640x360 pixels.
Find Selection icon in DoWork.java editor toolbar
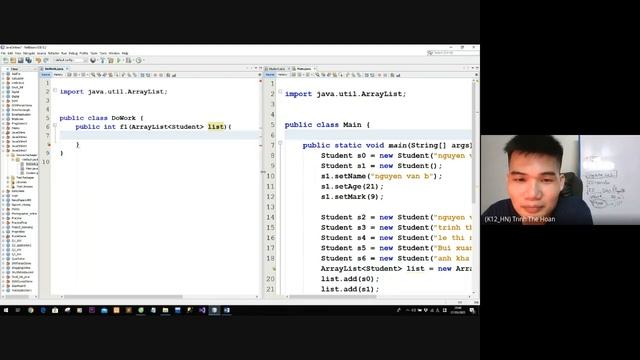click(93, 75)
